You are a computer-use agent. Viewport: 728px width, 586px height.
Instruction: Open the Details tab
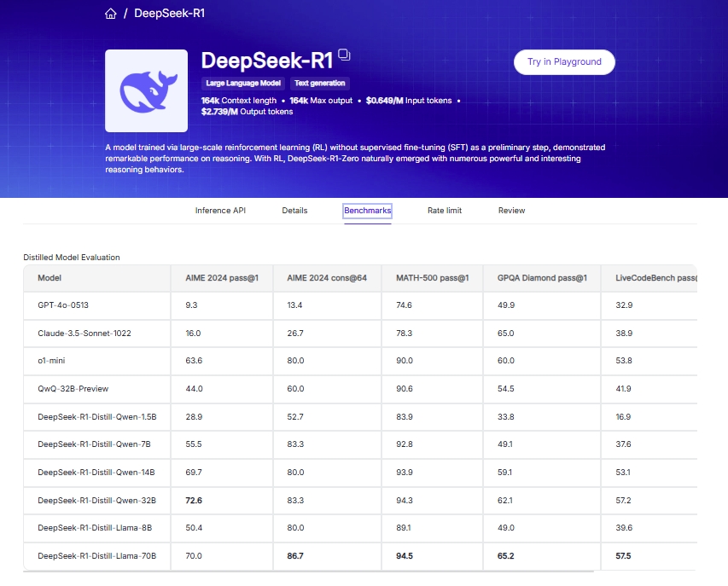pos(294,211)
